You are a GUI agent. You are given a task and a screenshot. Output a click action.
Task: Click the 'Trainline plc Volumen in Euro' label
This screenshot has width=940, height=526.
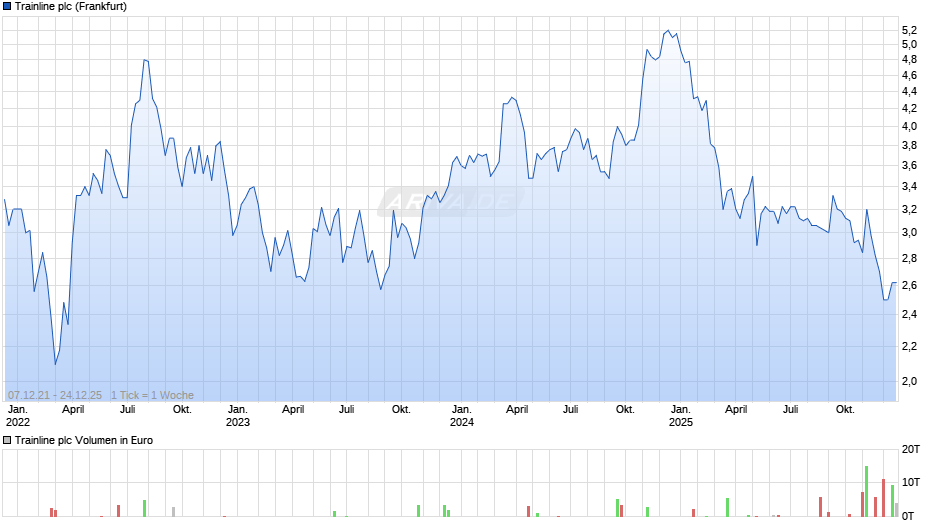click(x=84, y=440)
